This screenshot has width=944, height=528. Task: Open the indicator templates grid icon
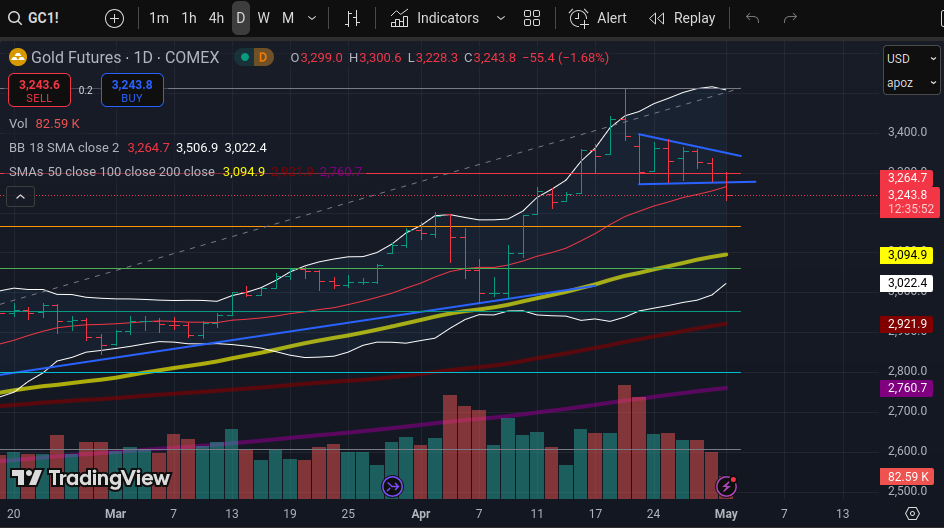[x=532, y=18]
